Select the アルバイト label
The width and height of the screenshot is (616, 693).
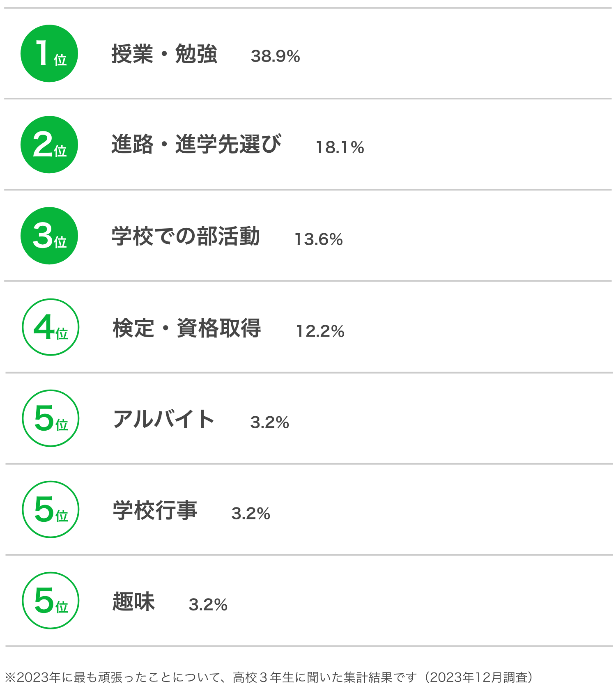(164, 419)
